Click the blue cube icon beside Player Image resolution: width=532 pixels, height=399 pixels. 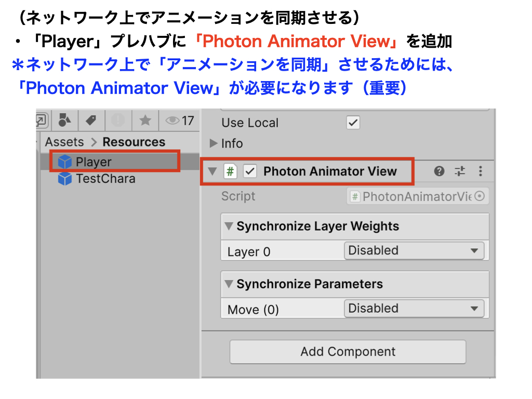click(x=64, y=162)
